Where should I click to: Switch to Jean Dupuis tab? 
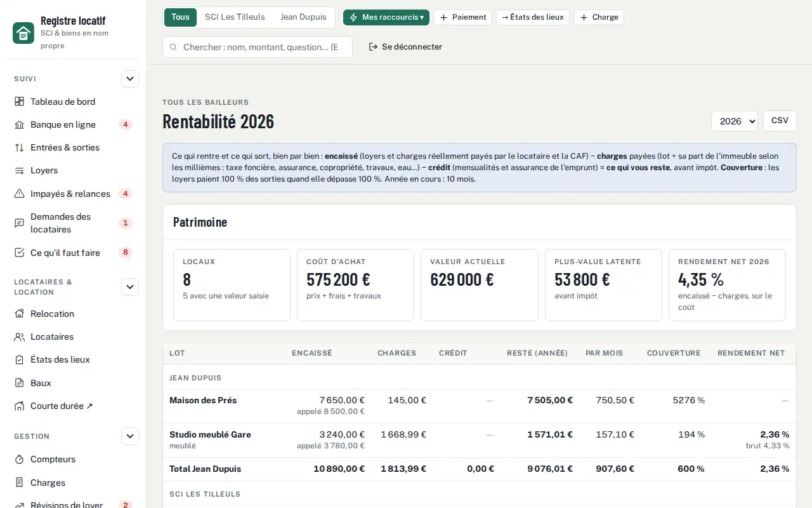pos(303,17)
